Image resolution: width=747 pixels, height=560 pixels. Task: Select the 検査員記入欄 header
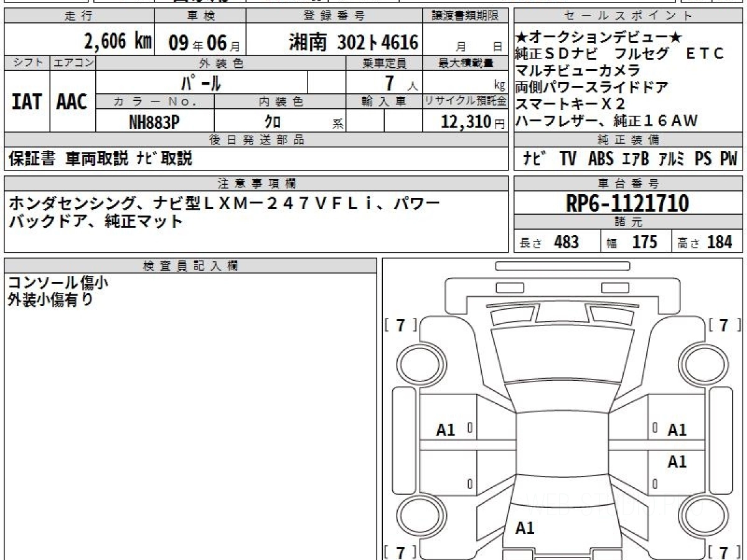pyautogui.click(x=190, y=266)
